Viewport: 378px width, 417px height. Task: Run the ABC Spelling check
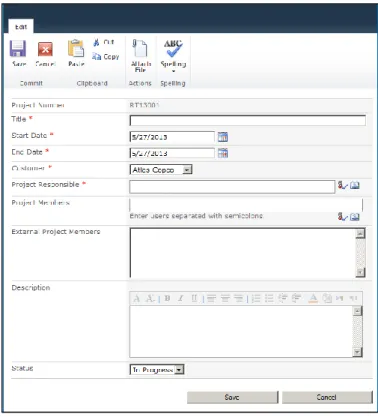173,49
